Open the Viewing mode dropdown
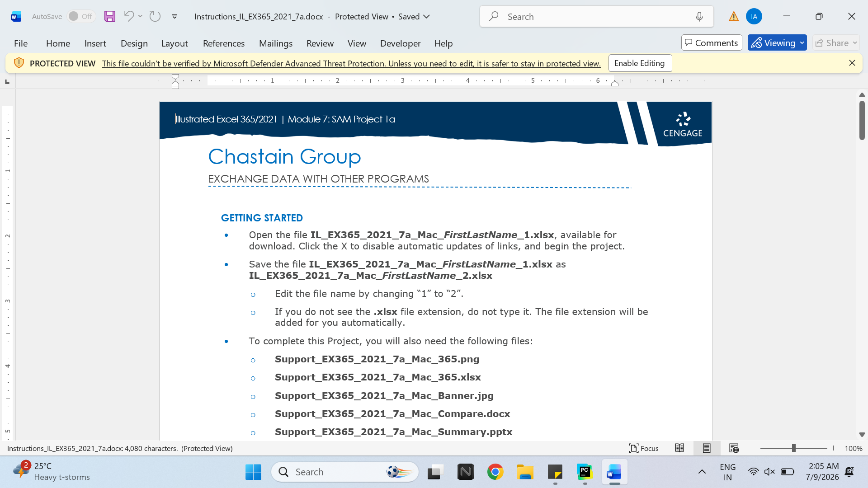This screenshot has width=868, height=488. point(777,43)
